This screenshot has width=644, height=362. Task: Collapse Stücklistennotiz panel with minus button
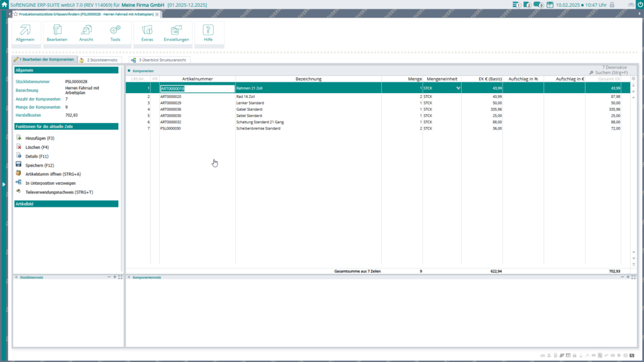[109, 277]
